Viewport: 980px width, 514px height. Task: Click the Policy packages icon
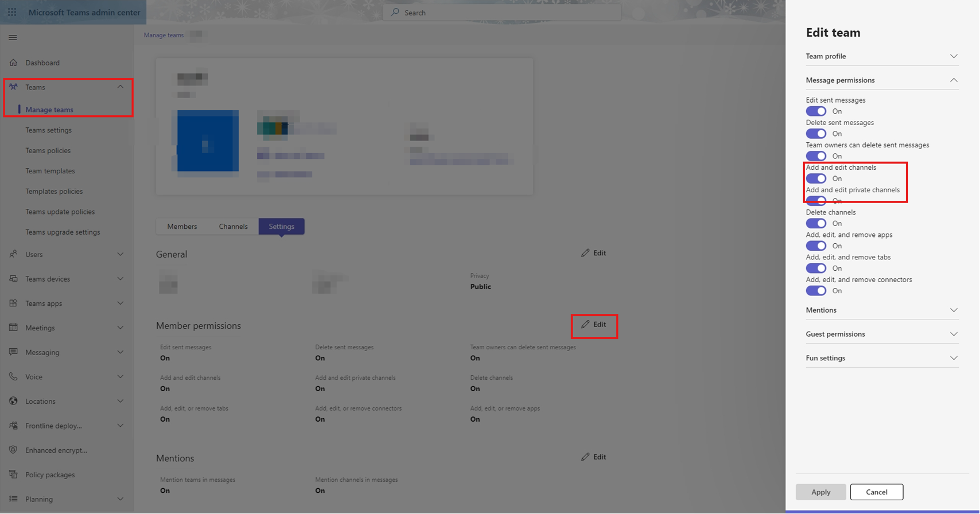[13, 474]
